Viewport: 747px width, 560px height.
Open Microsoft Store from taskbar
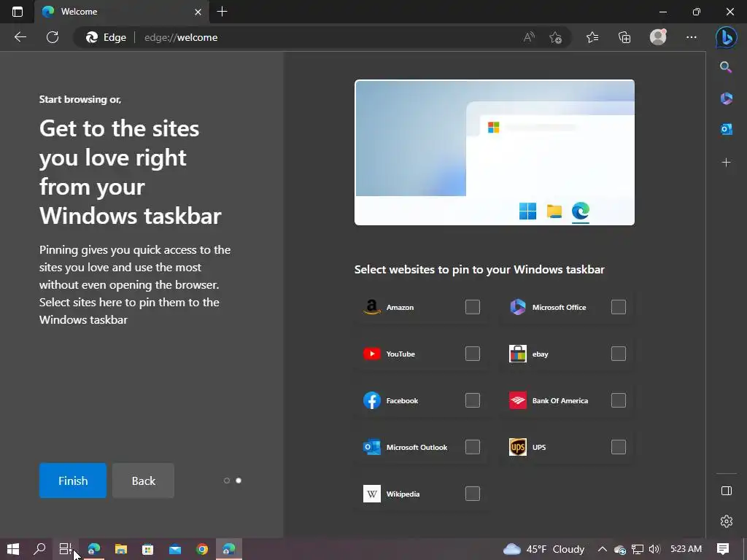147,549
